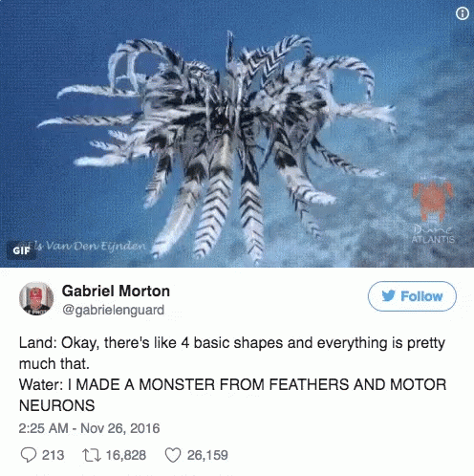Click the Els Van Den Eijnden watermark
Viewport: 474px width, 476px height.
[88, 246]
